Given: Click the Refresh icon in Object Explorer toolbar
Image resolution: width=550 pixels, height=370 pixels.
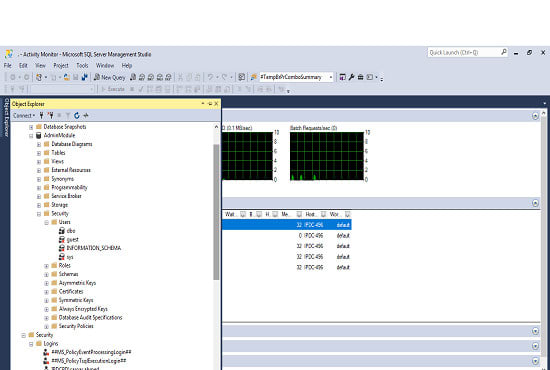Looking at the screenshot, I should 77,115.
